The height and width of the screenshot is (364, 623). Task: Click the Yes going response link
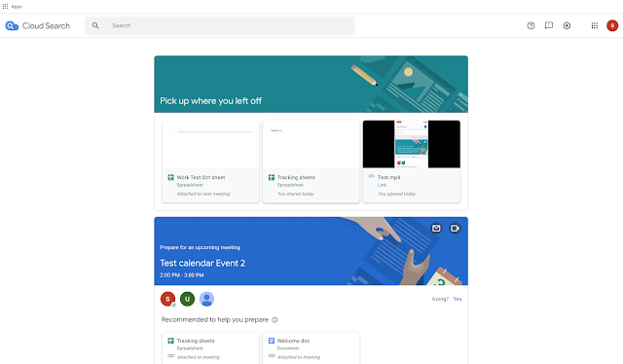(458, 299)
